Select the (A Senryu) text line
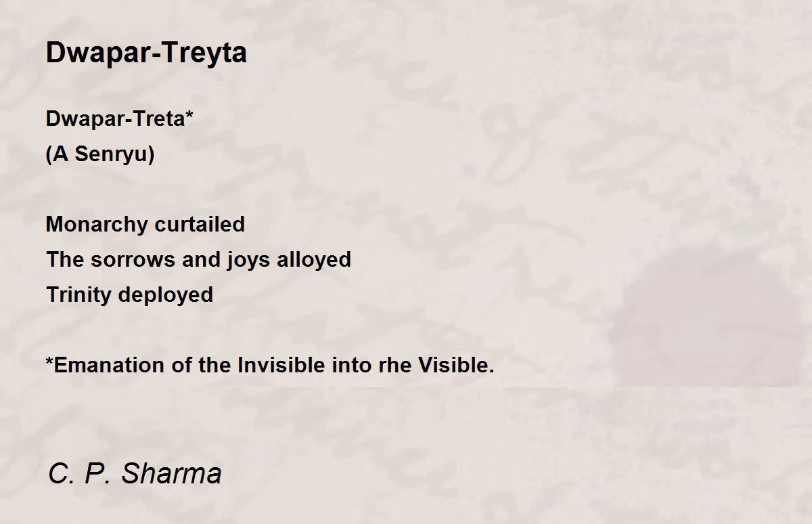The width and height of the screenshot is (812, 524). click(100, 154)
